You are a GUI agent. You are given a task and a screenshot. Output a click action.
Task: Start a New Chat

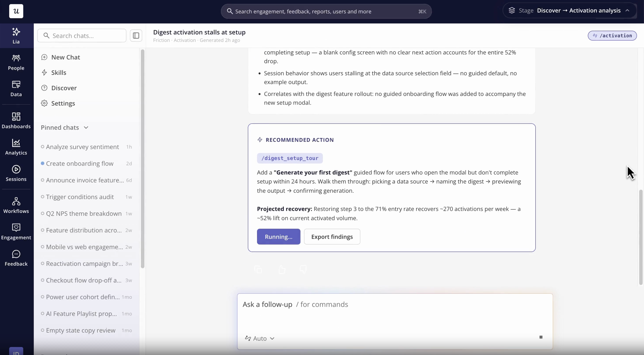pos(61,57)
